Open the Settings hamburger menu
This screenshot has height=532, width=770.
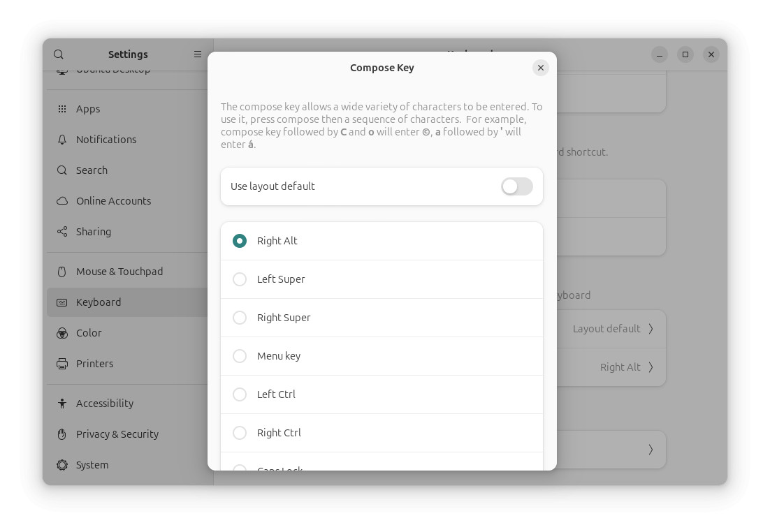(x=198, y=54)
